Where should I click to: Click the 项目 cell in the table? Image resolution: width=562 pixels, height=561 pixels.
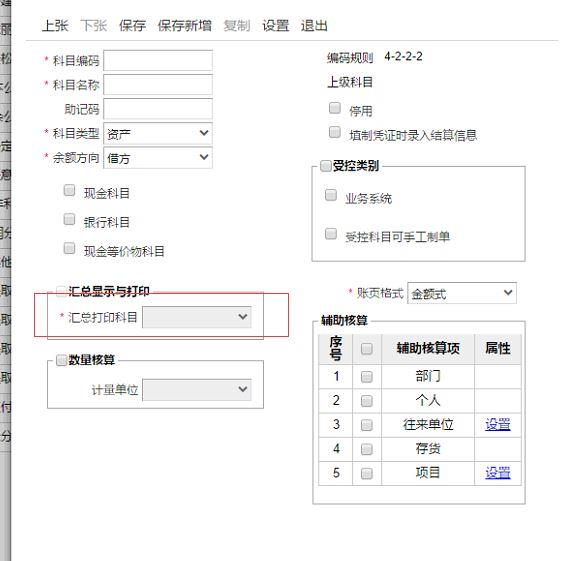(x=428, y=473)
